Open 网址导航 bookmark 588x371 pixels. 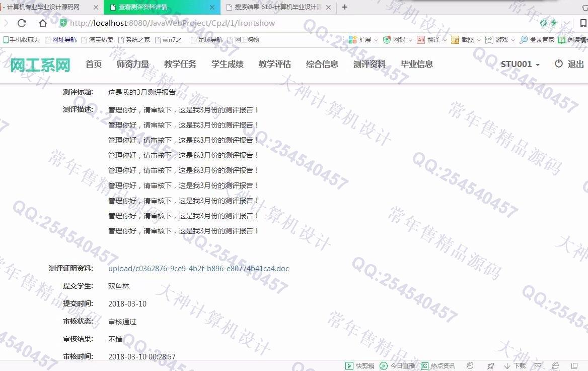click(61, 39)
